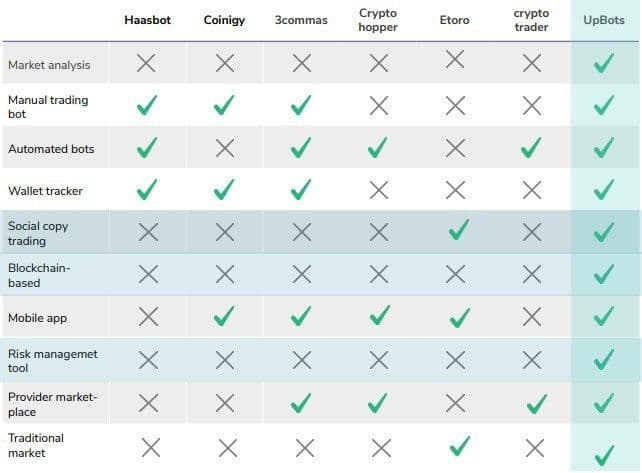This screenshot has height=473, width=642.
Task: Click Etoro's Traditional market checkmark
Action: tap(459, 444)
